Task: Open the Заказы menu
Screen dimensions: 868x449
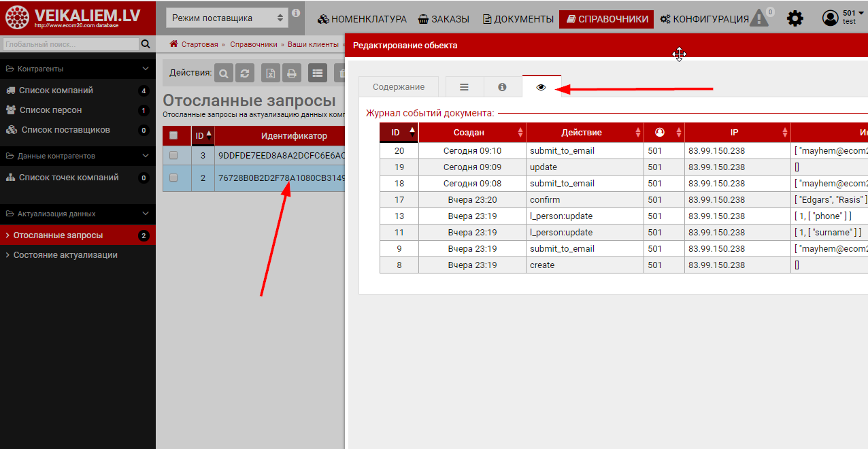Action: [444, 19]
